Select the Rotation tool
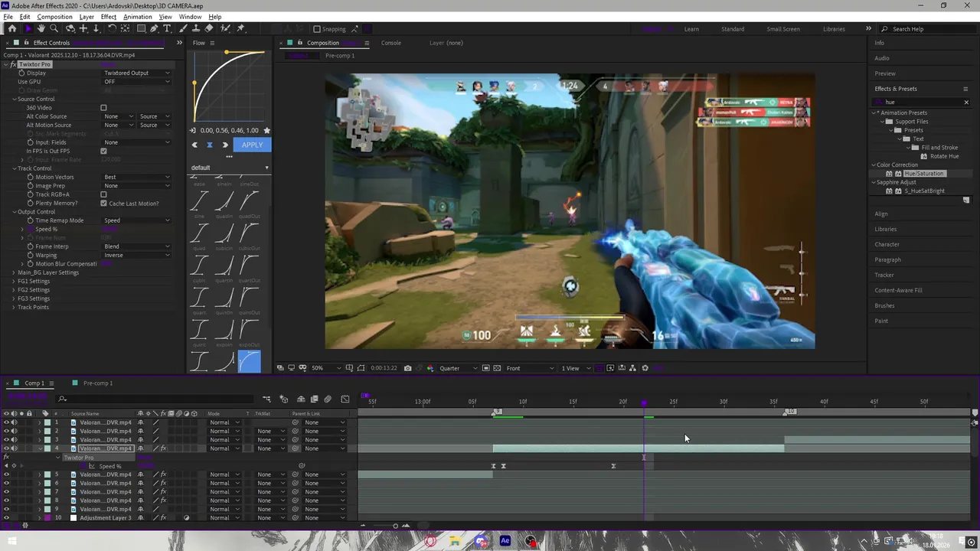 (112, 29)
